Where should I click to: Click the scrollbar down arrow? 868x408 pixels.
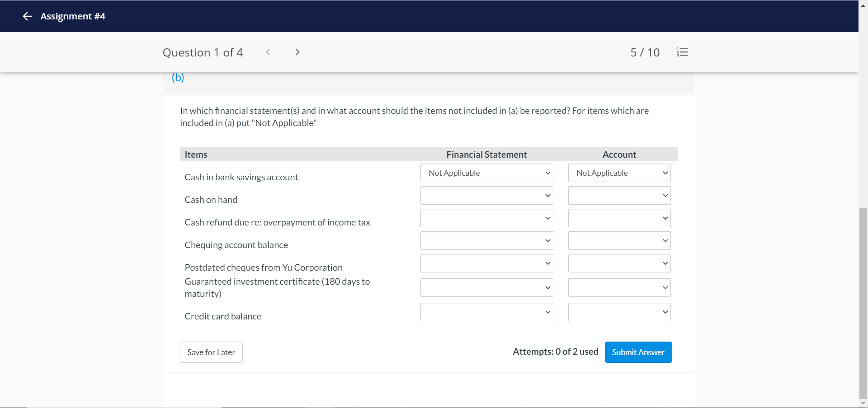pos(863,403)
